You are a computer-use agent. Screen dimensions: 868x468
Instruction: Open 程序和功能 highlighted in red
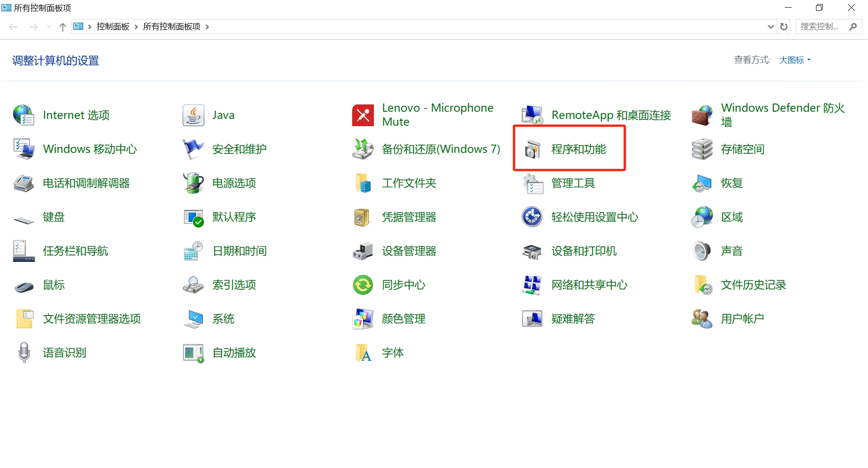tap(578, 149)
